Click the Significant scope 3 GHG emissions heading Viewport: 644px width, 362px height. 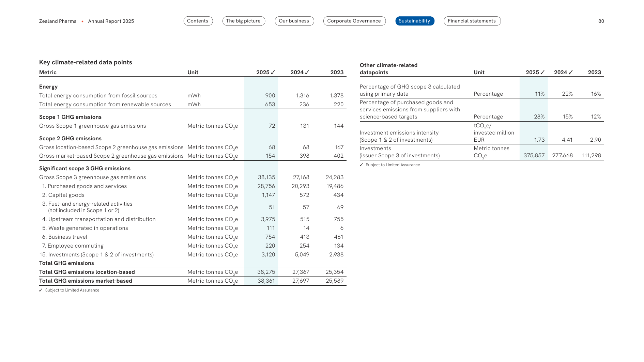coord(85,169)
